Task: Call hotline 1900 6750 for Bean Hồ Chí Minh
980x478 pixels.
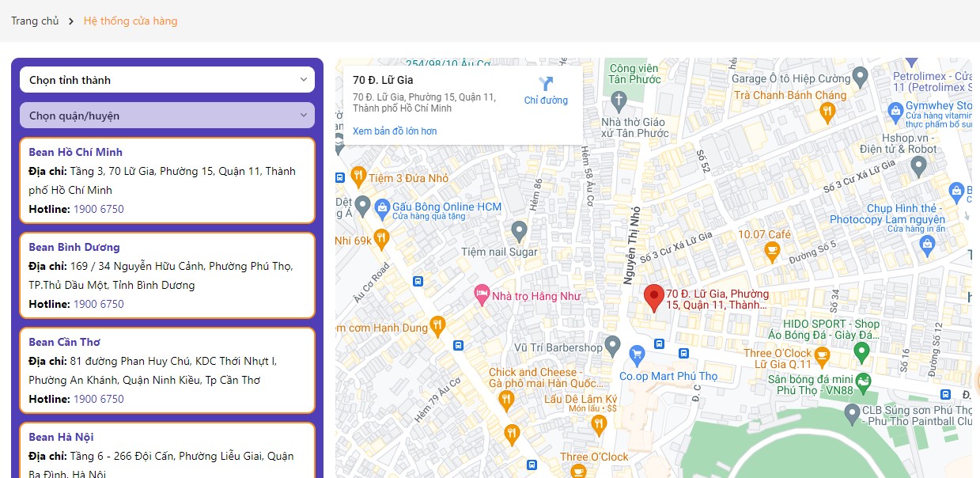Action: coord(99,209)
